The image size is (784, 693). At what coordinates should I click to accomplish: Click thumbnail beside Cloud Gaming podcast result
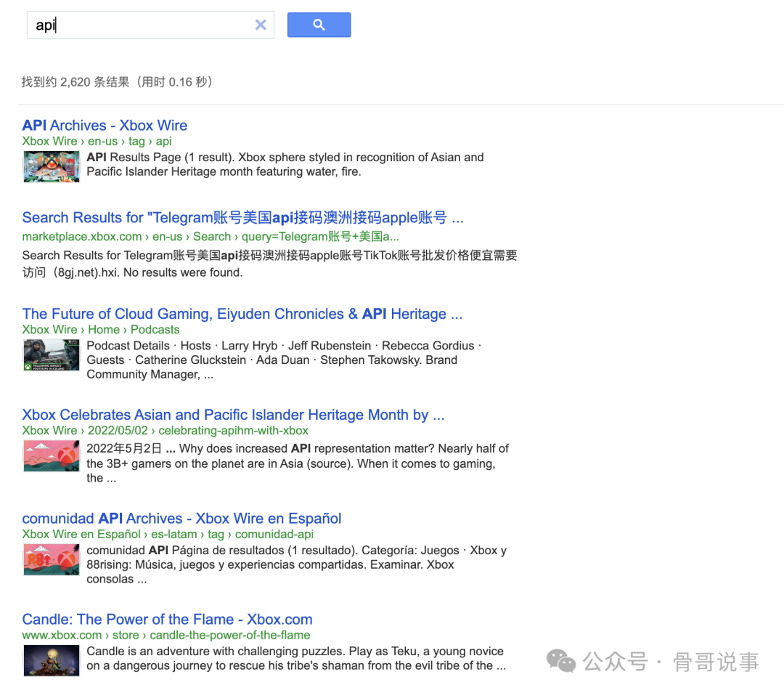(52, 354)
